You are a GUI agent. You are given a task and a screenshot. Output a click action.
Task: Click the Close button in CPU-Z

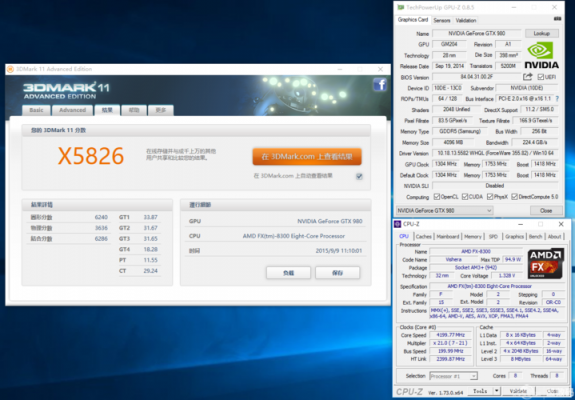(552, 391)
